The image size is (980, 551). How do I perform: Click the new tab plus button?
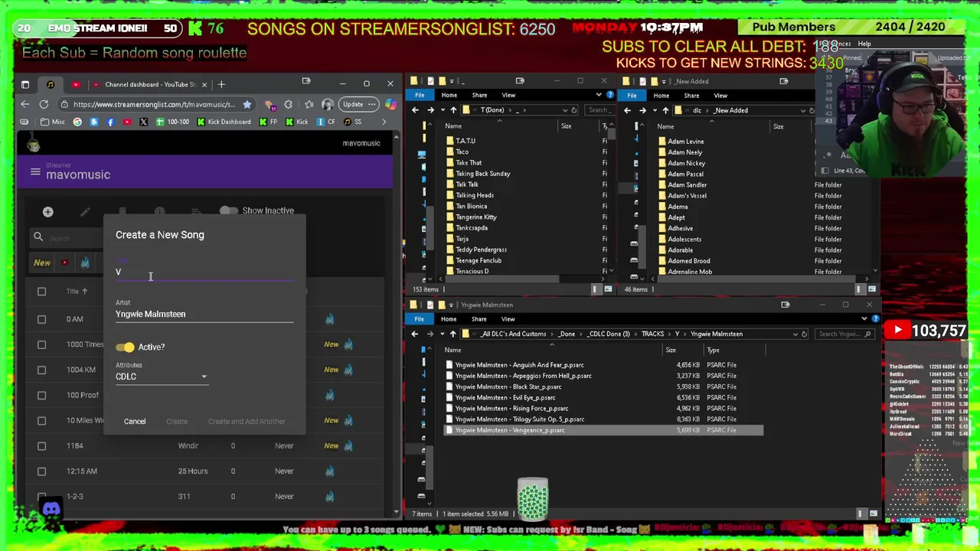221,84
